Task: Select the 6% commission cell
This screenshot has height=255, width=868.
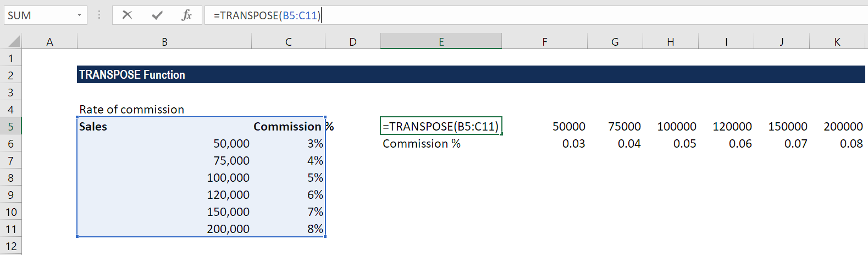Action: click(288, 194)
